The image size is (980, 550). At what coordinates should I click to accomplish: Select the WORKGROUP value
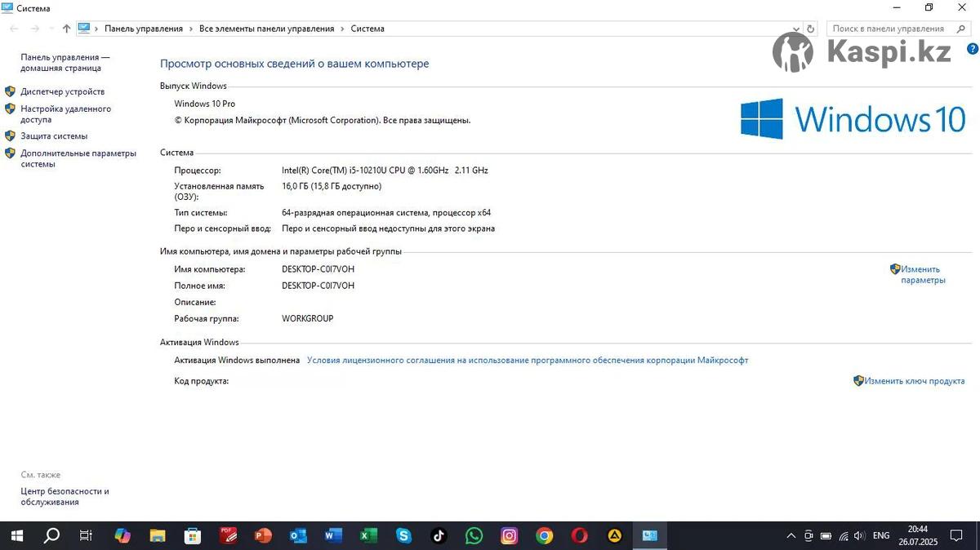[x=308, y=318]
